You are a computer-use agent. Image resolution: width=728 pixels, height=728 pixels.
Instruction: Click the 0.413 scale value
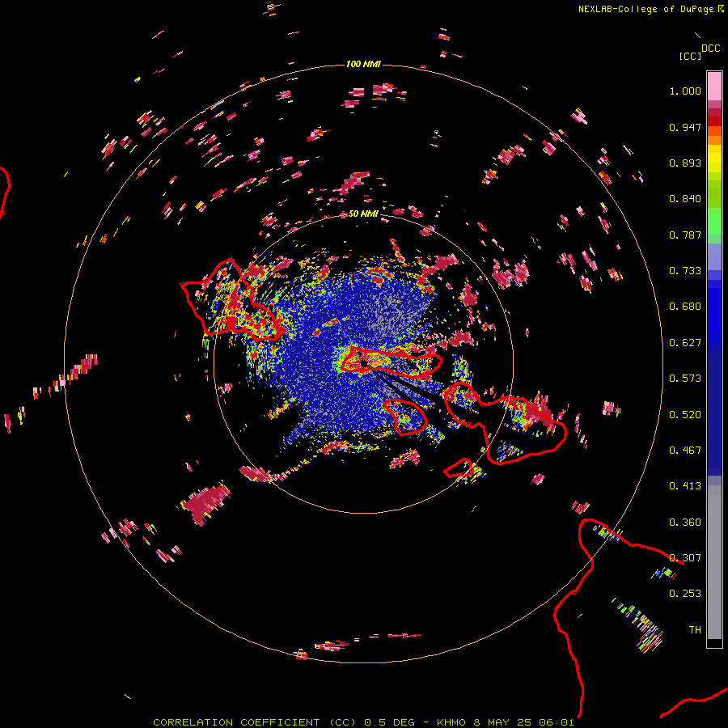click(x=685, y=486)
